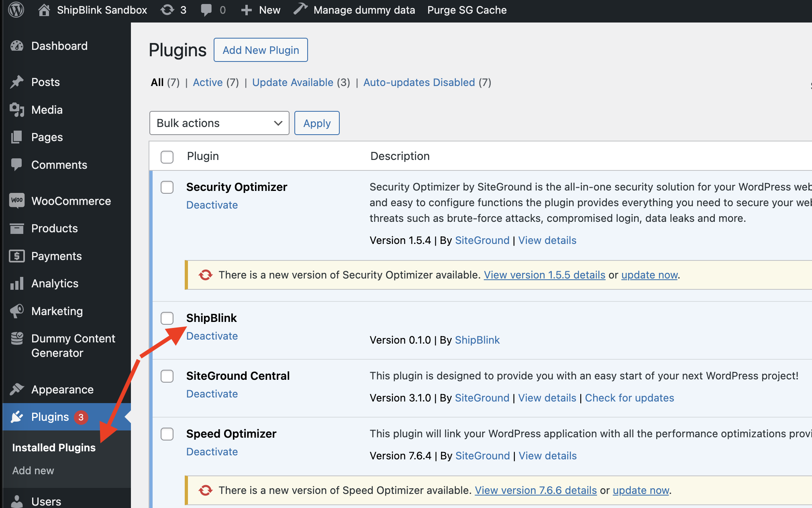Image resolution: width=812 pixels, height=508 pixels.
Task: Deactivate Security Optimizer plugin
Action: point(212,205)
